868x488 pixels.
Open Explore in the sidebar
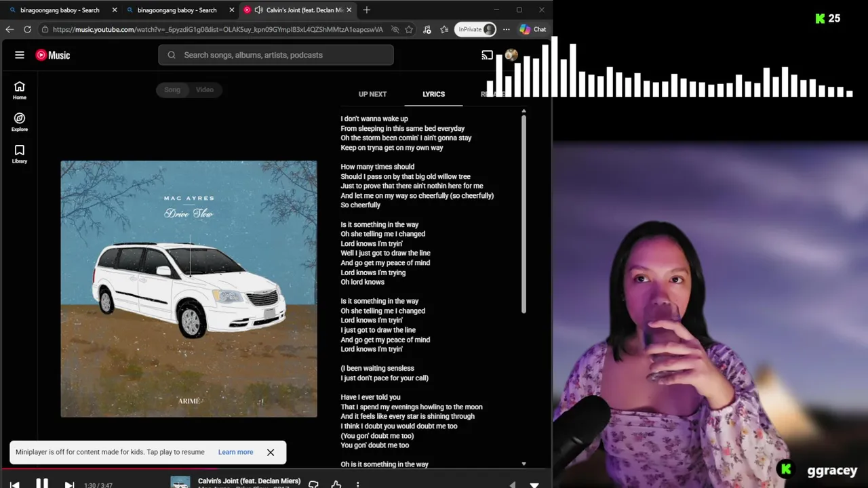click(x=20, y=122)
